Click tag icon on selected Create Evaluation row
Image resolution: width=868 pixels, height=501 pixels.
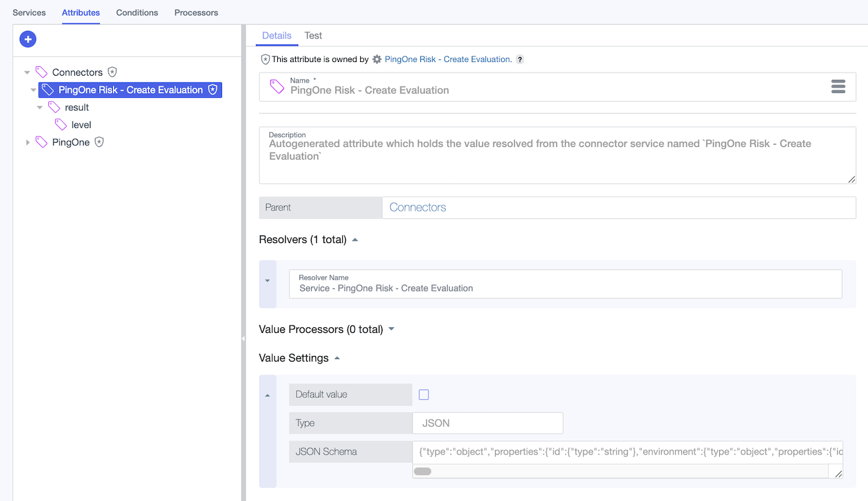(x=48, y=90)
